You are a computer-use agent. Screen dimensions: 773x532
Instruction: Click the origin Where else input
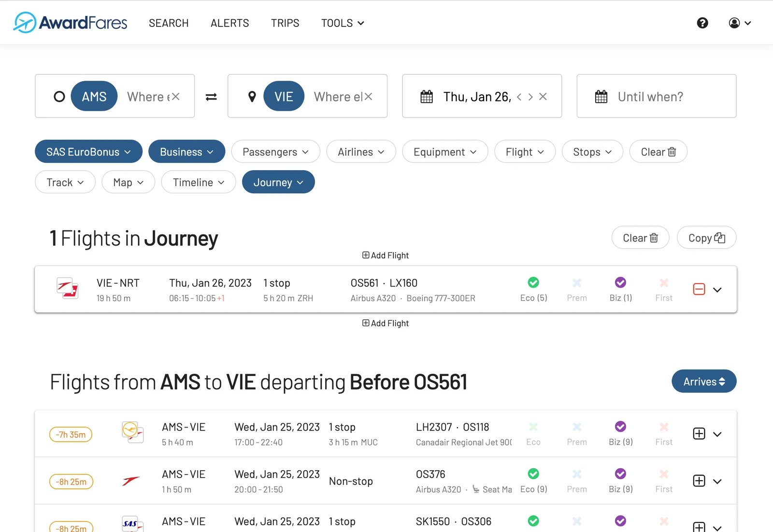148,97
